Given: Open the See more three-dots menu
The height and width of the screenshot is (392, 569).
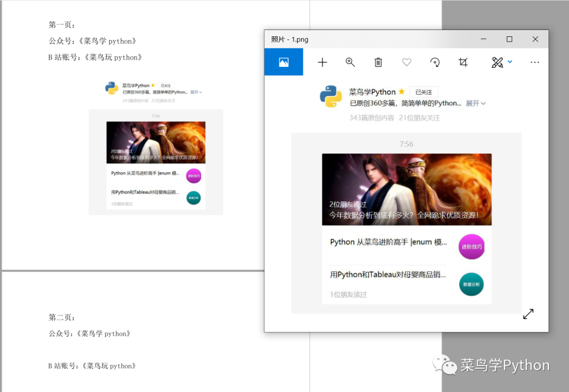Looking at the screenshot, I should click(x=535, y=62).
